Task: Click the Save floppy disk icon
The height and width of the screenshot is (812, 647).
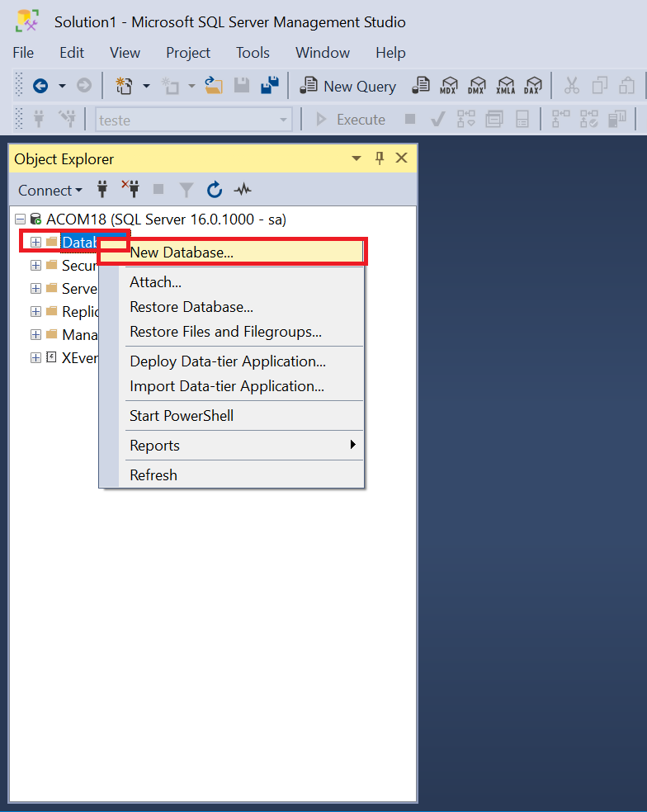Action: [242, 86]
